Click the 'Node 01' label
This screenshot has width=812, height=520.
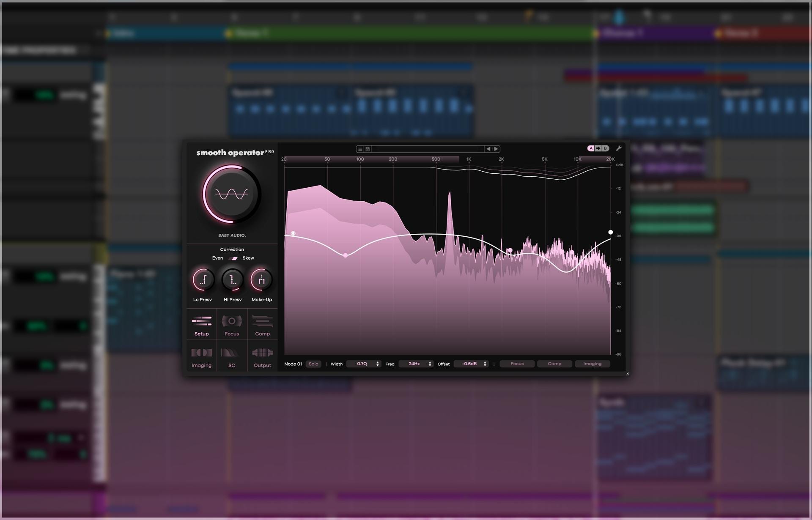293,364
